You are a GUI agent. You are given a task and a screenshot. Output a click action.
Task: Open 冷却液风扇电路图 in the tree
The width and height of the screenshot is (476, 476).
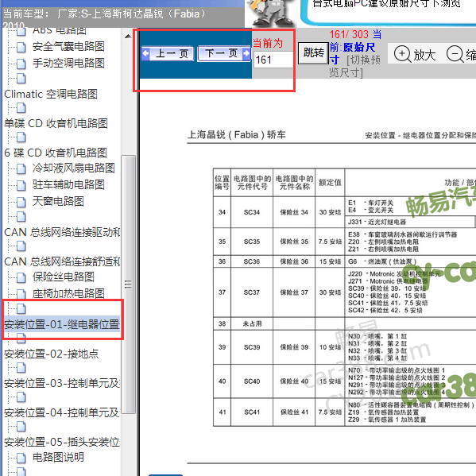pyautogui.click(x=74, y=168)
